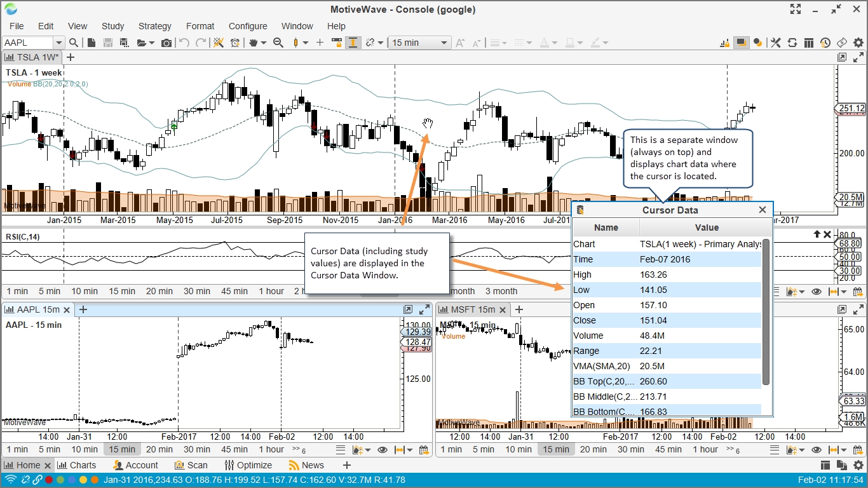The height and width of the screenshot is (488, 868).
Task: Select 45 min bar size in MSFT chart
Action: click(668, 449)
